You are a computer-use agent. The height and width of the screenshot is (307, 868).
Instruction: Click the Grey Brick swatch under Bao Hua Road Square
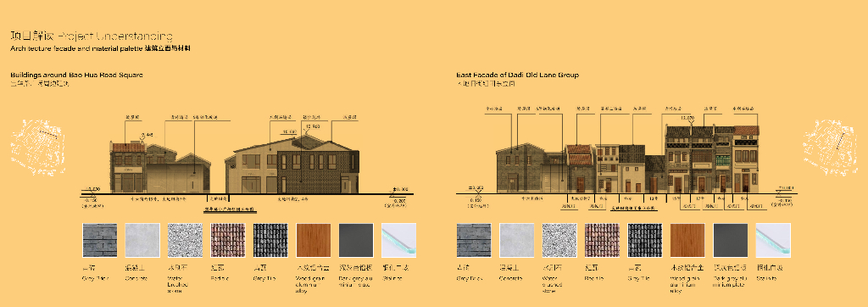100,240
